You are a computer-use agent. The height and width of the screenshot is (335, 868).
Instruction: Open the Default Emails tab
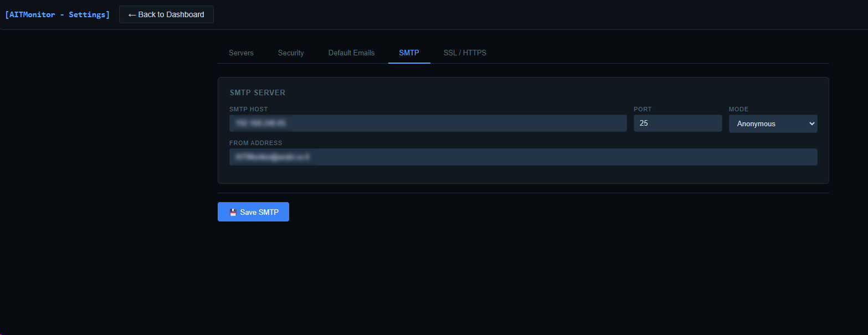click(x=351, y=53)
